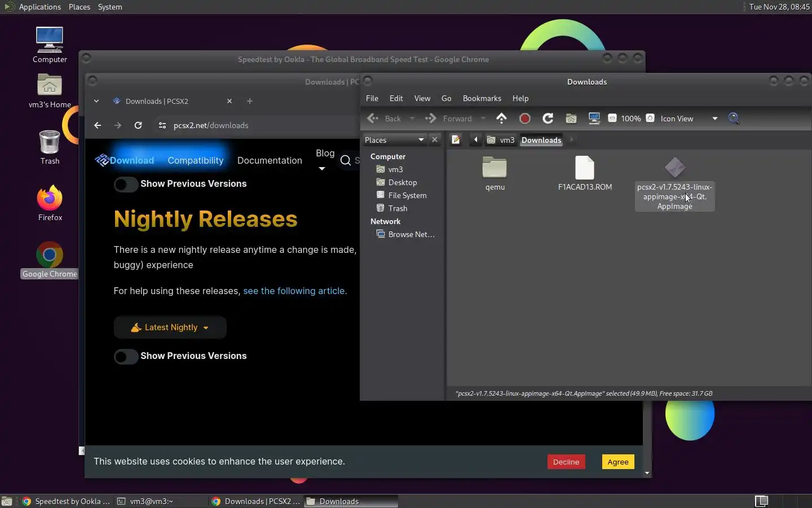Open Edit menu in file manager
The width and height of the screenshot is (812, 508).
tap(396, 98)
